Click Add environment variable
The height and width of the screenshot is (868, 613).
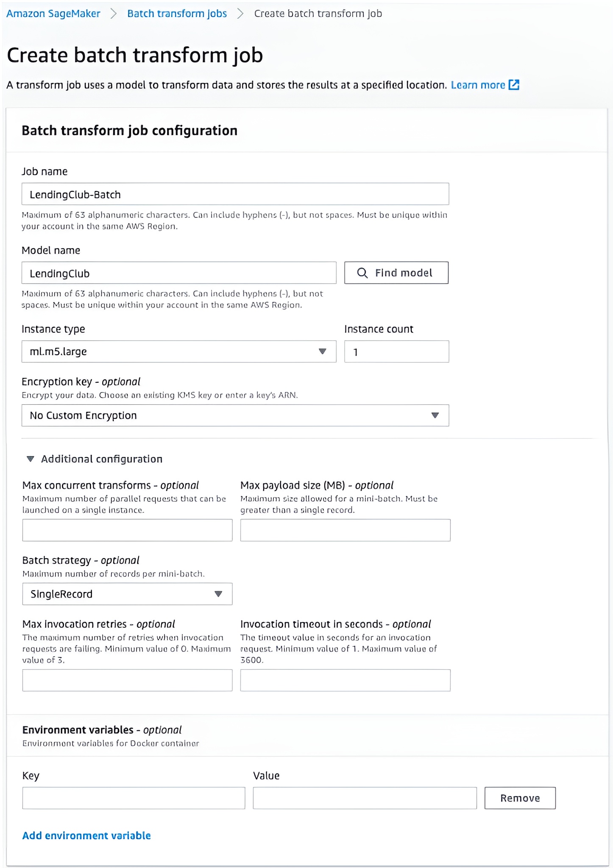coord(86,835)
